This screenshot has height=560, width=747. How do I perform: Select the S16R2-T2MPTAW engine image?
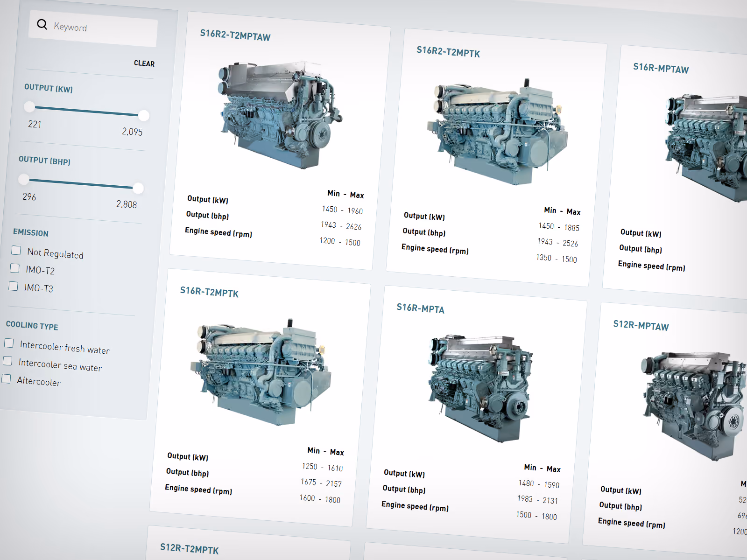tap(280, 114)
